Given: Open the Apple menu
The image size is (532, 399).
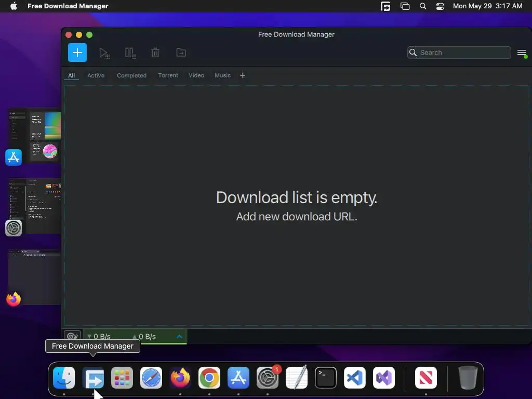Looking at the screenshot, I should click(x=14, y=6).
